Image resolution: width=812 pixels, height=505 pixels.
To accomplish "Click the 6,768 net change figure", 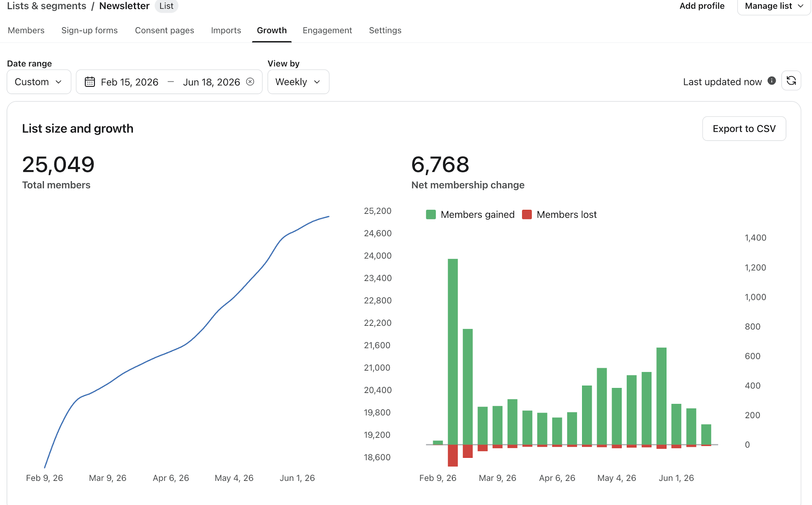I will click(x=440, y=165).
